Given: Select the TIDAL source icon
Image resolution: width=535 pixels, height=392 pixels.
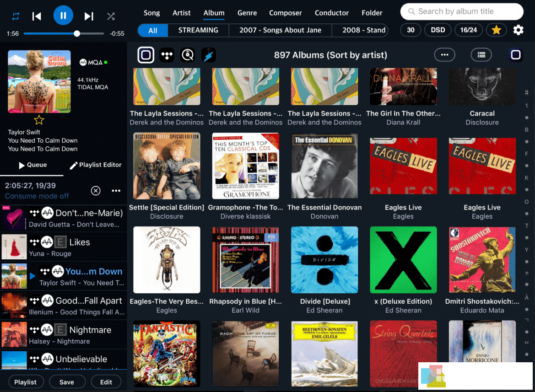Looking at the screenshot, I should (167, 55).
